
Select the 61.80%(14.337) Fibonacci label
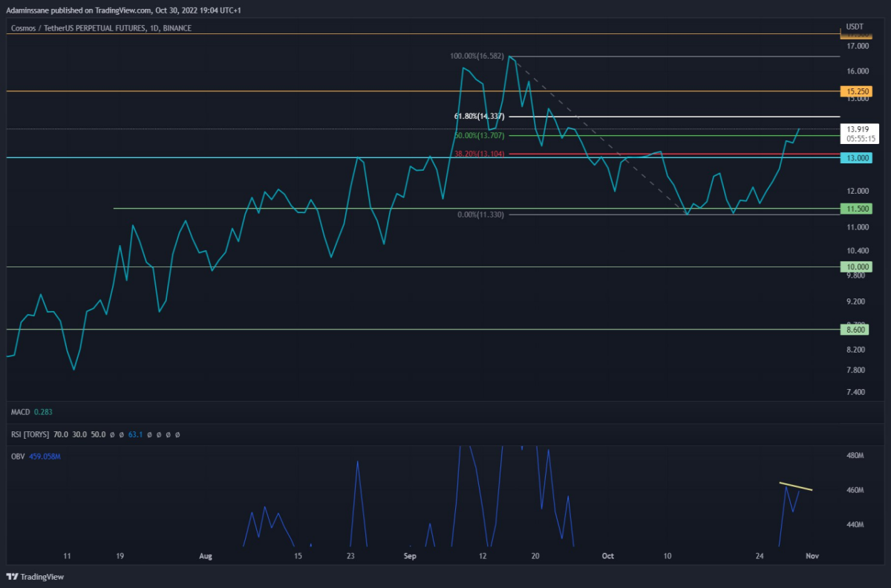480,117
